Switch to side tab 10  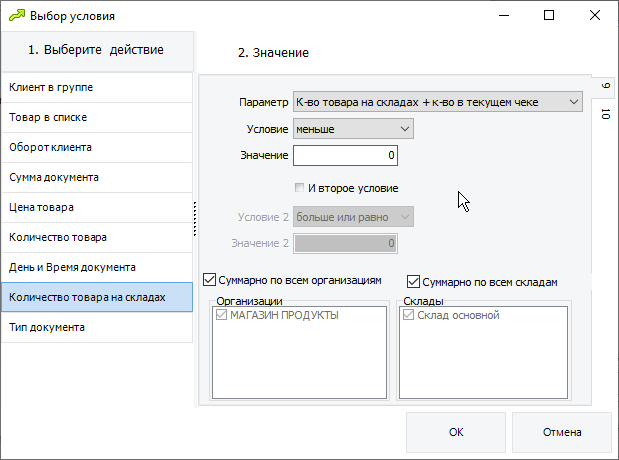pyautogui.click(x=605, y=114)
